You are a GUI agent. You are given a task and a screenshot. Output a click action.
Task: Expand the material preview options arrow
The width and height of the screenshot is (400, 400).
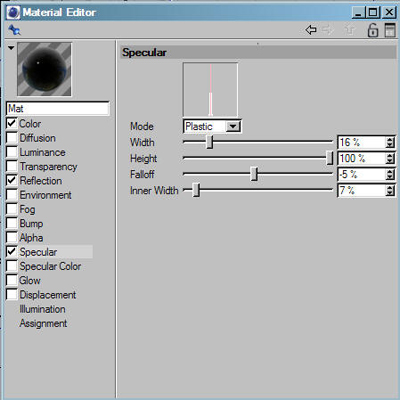point(11,48)
